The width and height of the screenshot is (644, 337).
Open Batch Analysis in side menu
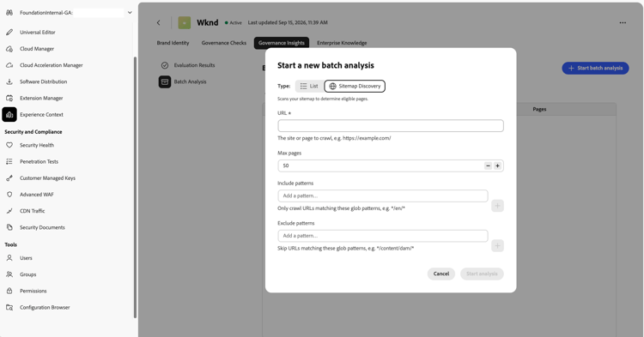click(x=190, y=81)
